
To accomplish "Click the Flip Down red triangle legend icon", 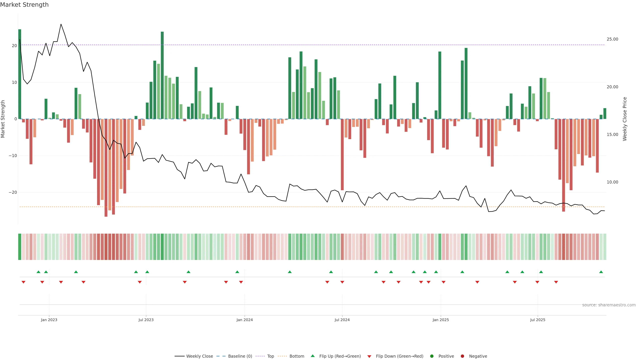I will pos(369,356).
